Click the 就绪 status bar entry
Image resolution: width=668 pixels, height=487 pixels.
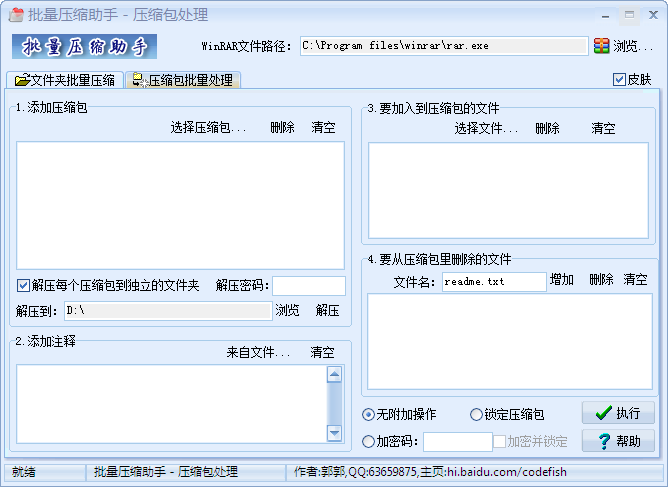click(24, 472)
